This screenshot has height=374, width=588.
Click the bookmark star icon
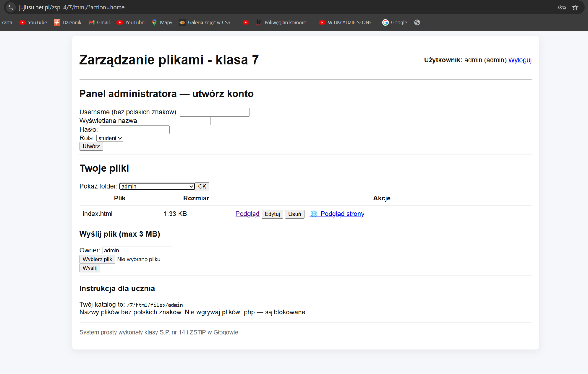click(575, 7)
